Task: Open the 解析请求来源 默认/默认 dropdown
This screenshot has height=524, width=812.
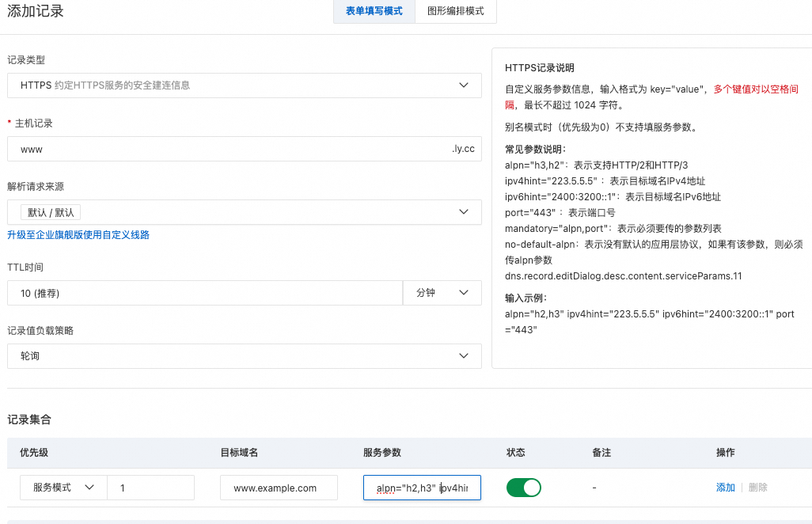Action: (245, 212)
